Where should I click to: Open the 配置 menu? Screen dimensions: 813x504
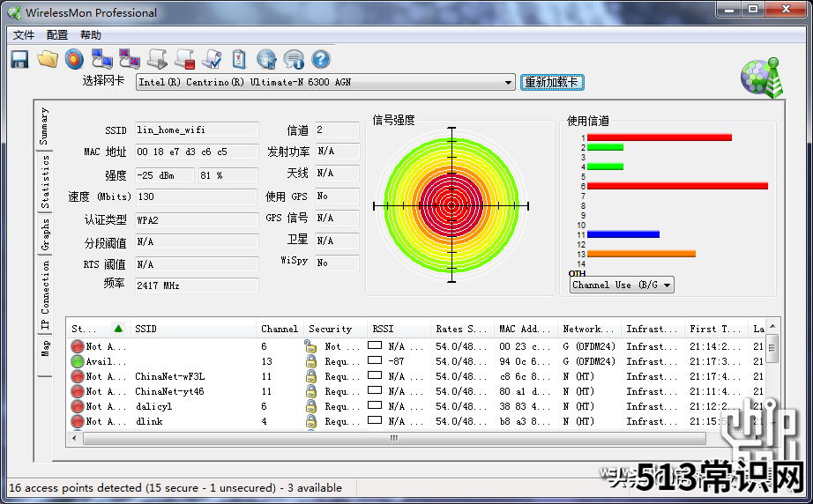(x=57, y=35)
